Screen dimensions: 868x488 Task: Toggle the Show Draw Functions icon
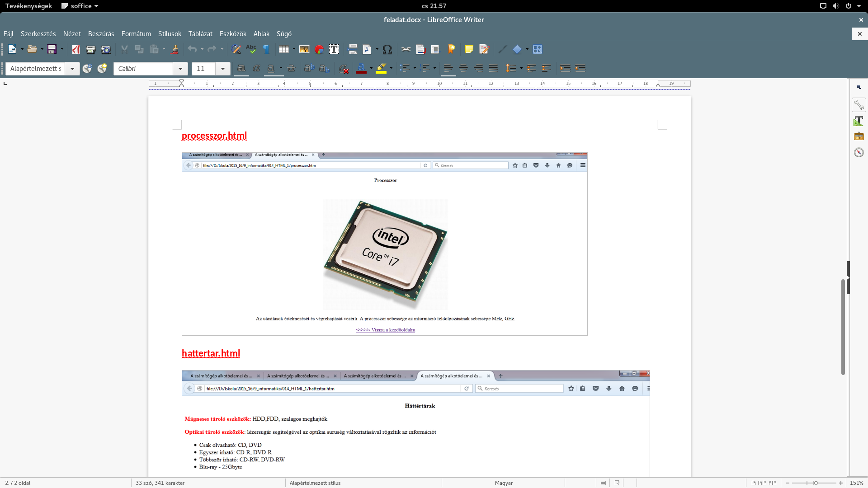point(538,49)
